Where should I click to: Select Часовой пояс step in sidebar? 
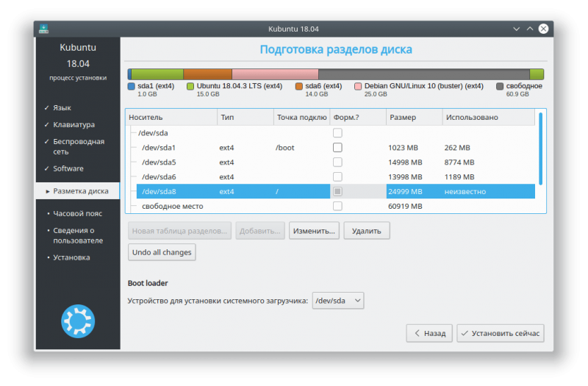tap(78, 213)
